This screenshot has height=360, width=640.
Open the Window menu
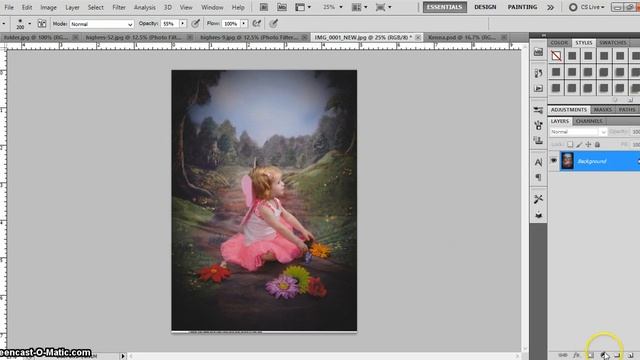(212, 7)
